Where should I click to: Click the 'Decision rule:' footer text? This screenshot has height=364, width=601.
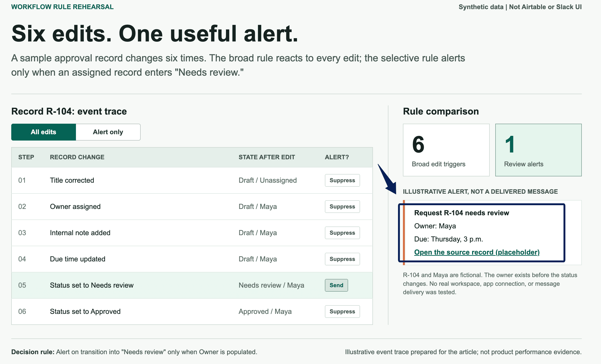coord(134,352)
